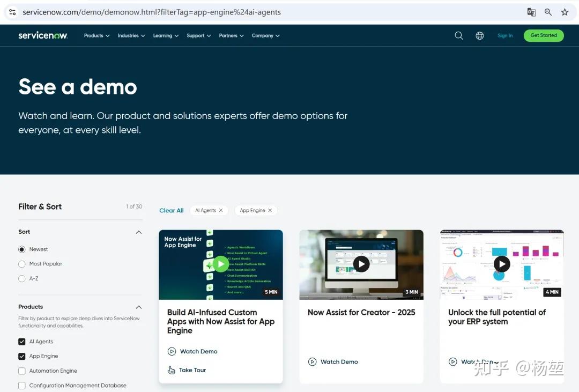The width and height of the screenshot is (579, 392).
Task: Open the Now Assist for Creator - 2025 title
Action: 361,313
